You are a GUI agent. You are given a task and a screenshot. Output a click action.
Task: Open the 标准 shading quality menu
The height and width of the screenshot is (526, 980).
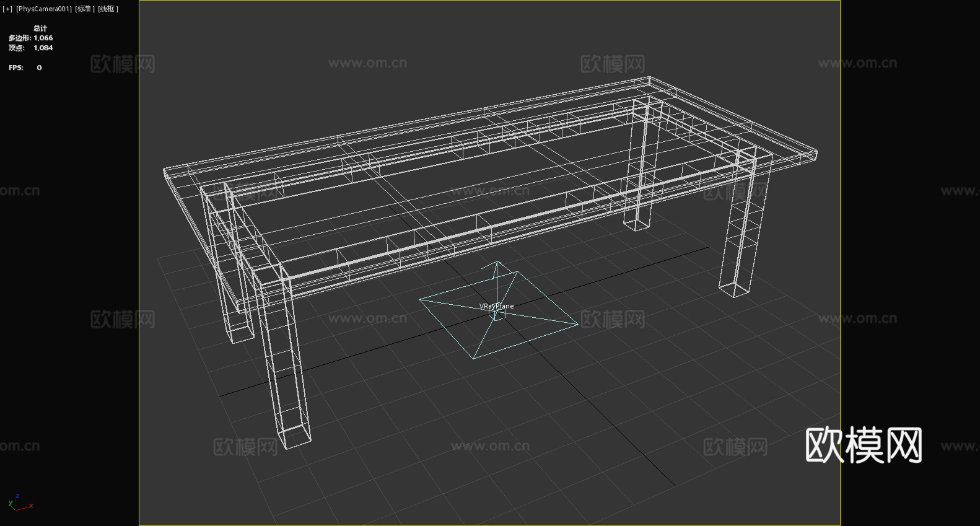pyautogui.click(x=85, y=9)
